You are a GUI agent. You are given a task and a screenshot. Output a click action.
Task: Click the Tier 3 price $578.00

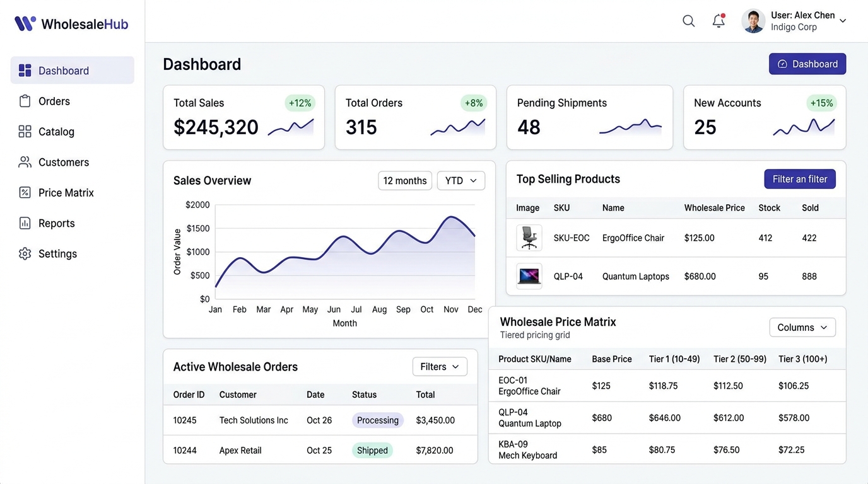pos(794,418)
